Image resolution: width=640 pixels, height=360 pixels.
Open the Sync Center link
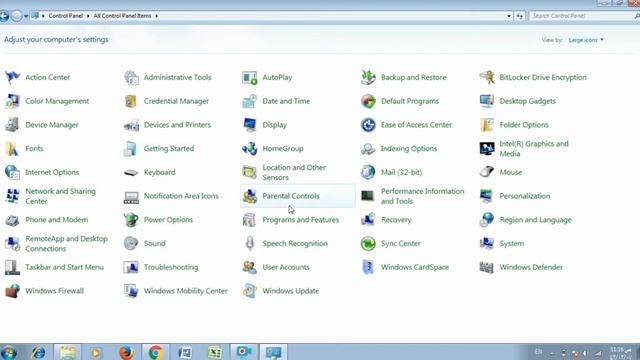[400, 243]
